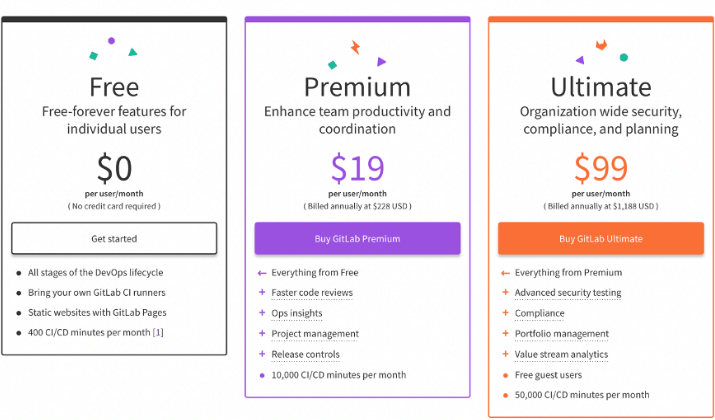The height and width of the screenshot is (420, 715).
Task: Click Buy GitLab Premium button
Action: pyautogui.click(x=358, y=239)
